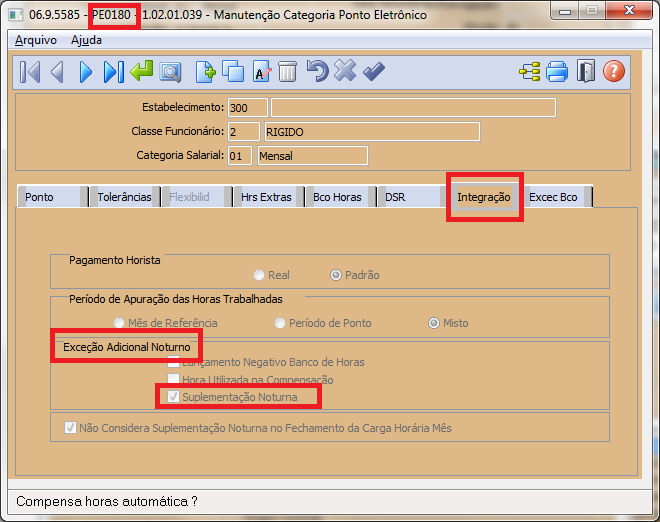The image size is (660, 522).
Task: Open the search magnifier icon
Action: pos(170,72)
